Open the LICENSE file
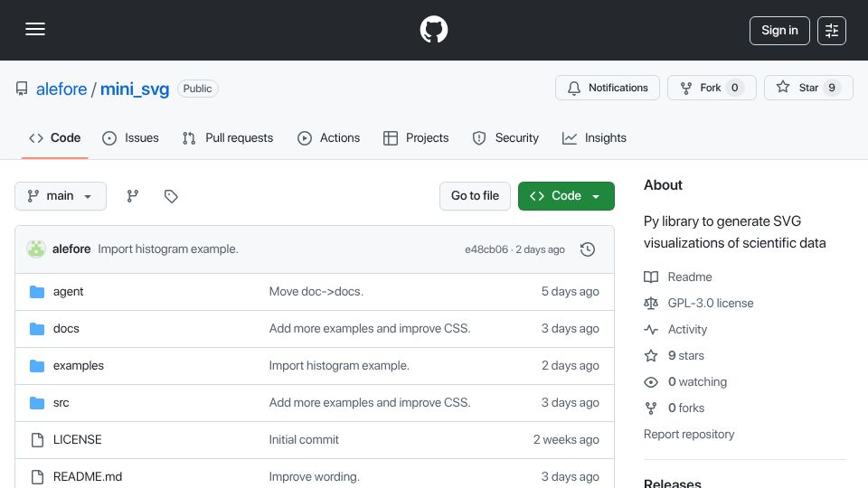Image resolution: width=868 pixels, height=488 pixels. click(x=77, y=440)
